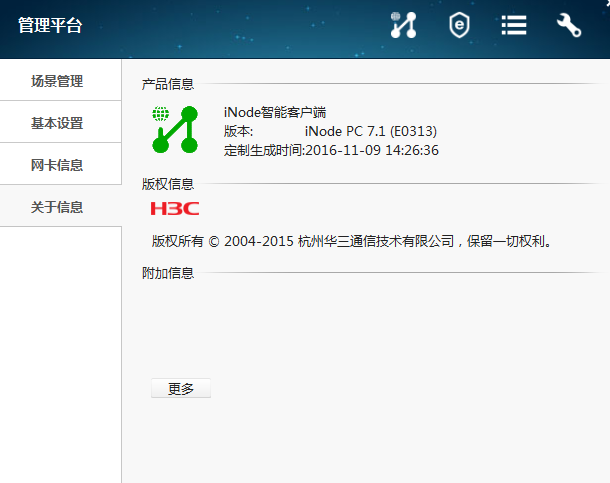Click the shield security icon in header
The width and height of the screenshot is (610, 483).
point(459,25)
